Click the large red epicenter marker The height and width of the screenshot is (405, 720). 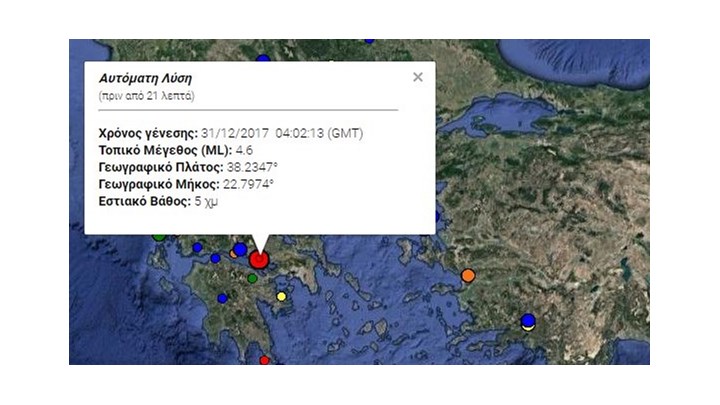pos(259,259)
